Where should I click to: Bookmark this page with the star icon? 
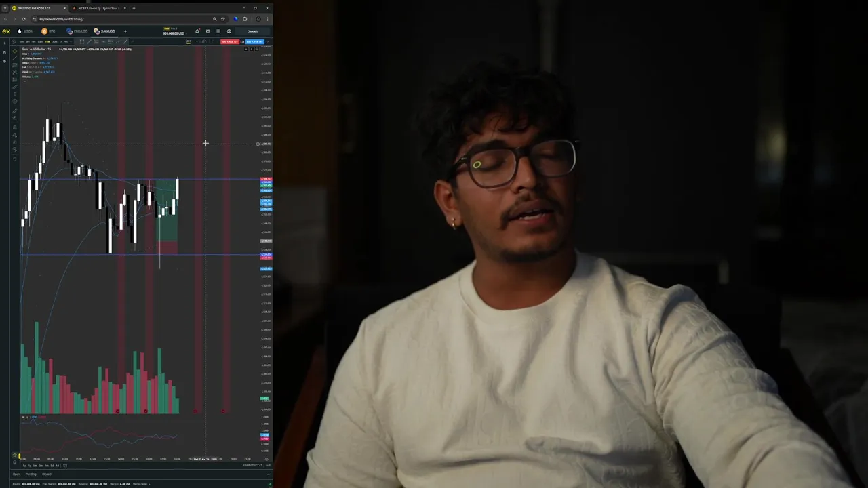pos(223,19)
